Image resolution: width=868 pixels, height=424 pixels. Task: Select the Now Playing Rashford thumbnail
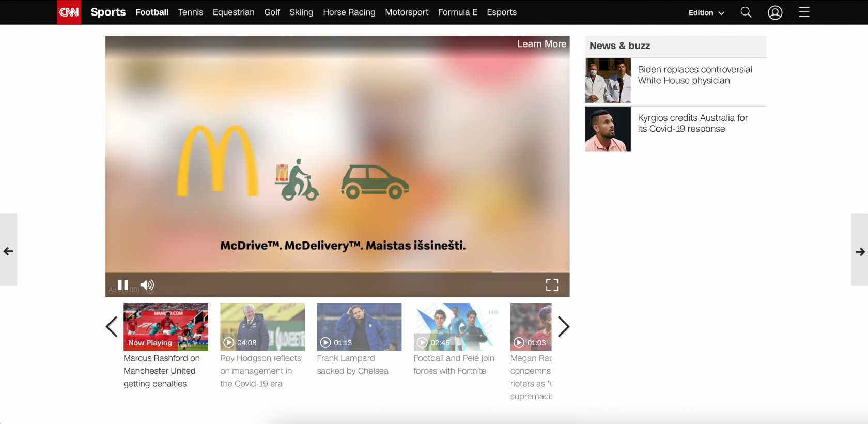point(166,327)
